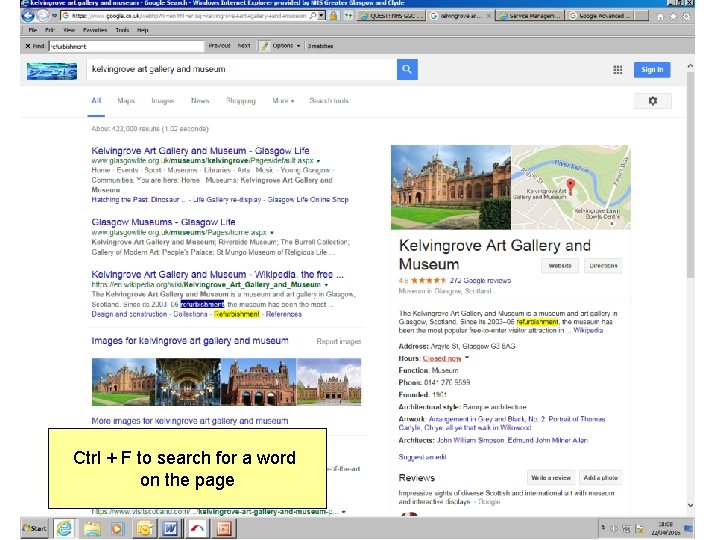Expand the Find bar Options dropdown
Viewport: 720px width, 540px height.
286,46
